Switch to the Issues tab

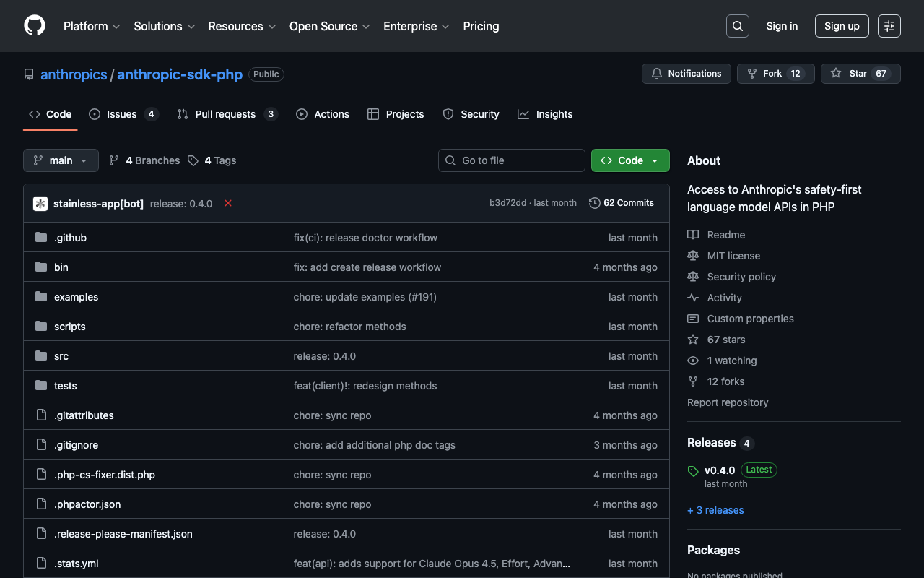[x=123, y=114]
